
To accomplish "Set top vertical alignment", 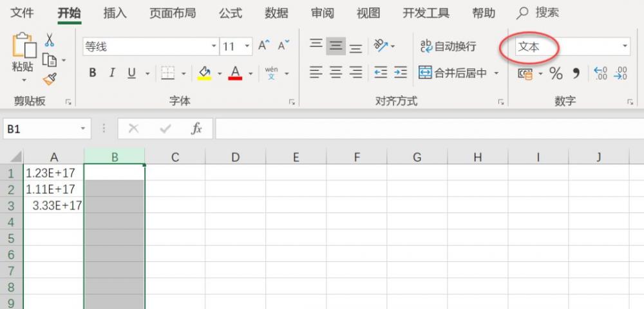I will 316,45.
